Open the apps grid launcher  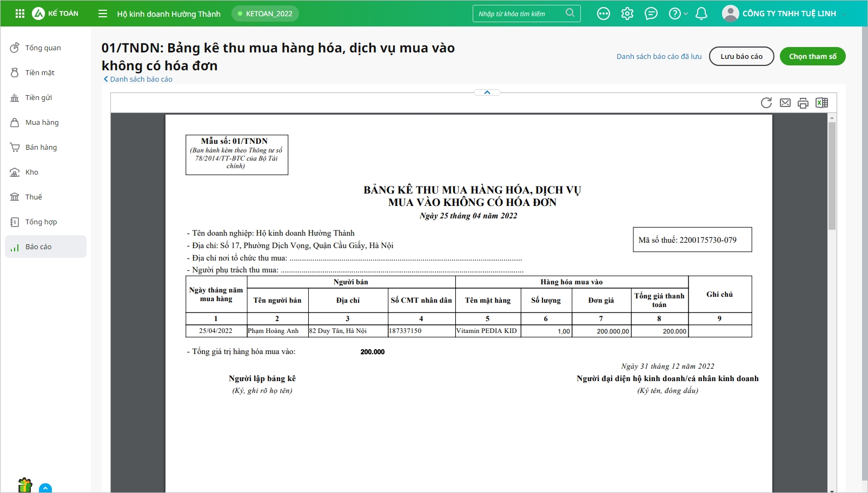tap(20, 14)
